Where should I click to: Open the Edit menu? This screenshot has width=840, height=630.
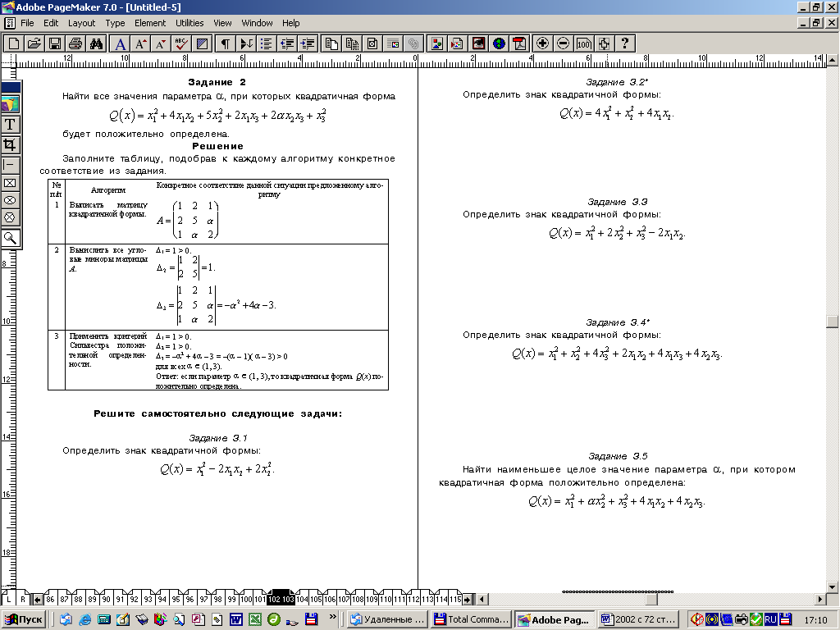[x=51, y=23]
